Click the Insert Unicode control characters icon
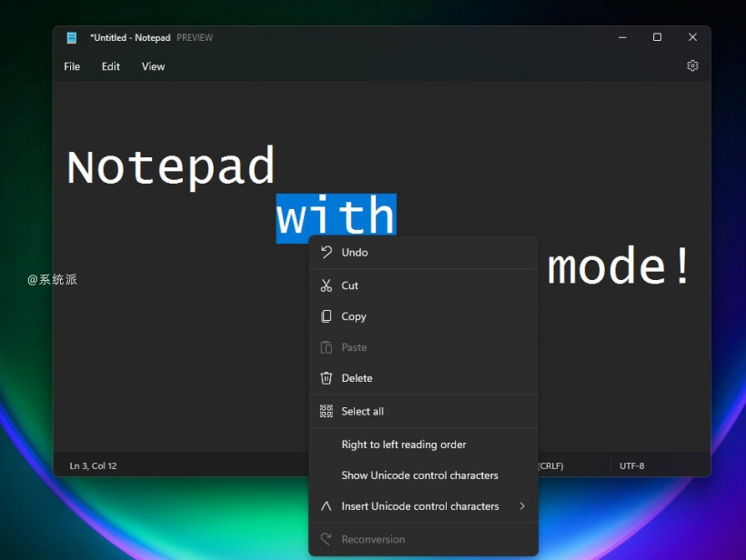Image resolution: width=746 pixels, height=560 pixels. click(325, 506)
